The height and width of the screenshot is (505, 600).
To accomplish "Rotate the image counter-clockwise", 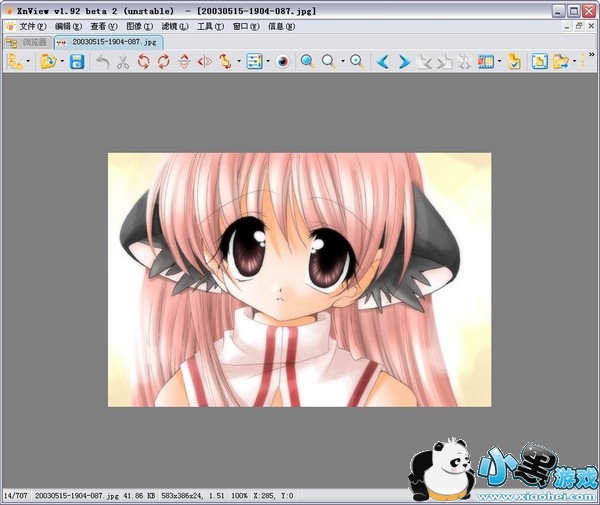I will [143, 62].
